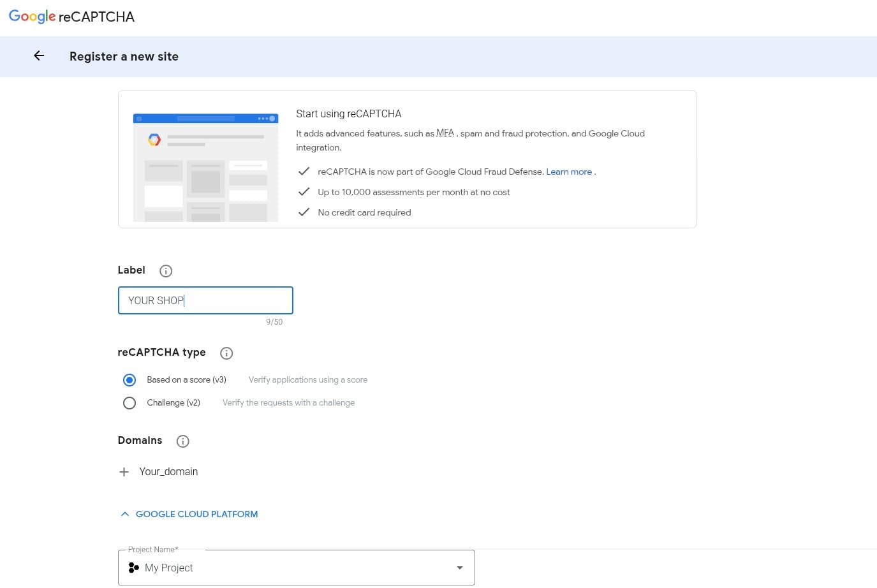This screenshot has height=588, width=877.
Task: Focus the Label input field
Action: coord(205,300)
